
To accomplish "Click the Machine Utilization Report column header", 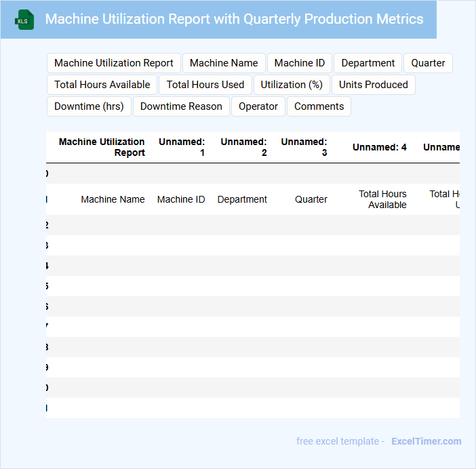I will [102, 147].
